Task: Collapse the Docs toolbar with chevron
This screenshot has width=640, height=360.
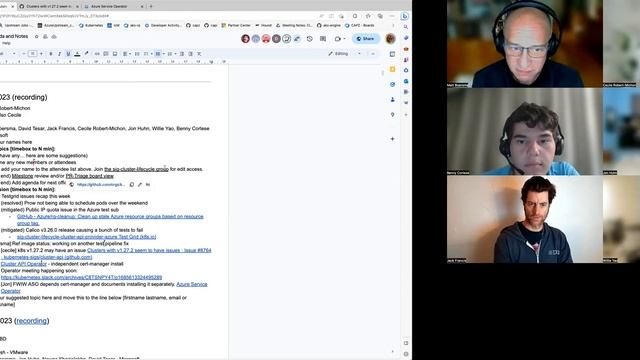Action: pos(373,54)
